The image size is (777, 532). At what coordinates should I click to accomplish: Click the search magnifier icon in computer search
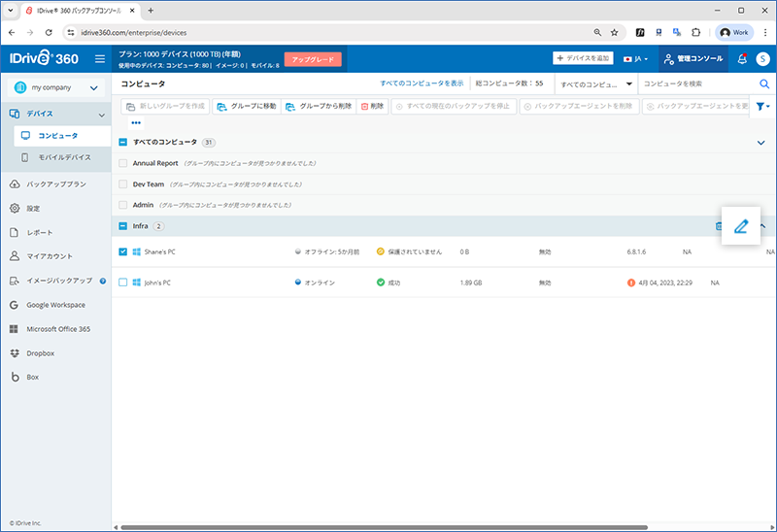[x=765, y=84]
